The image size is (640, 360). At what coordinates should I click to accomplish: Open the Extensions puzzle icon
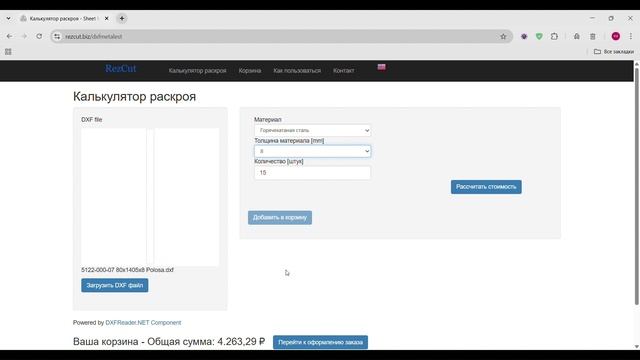coord(554,36)
